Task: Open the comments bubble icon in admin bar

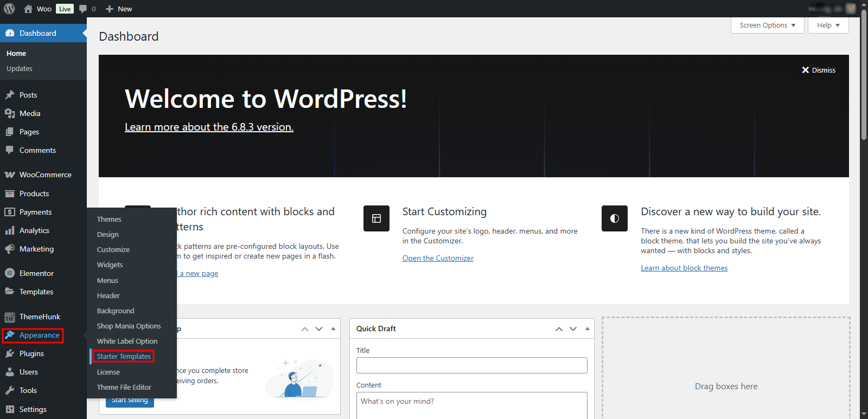Action: 83,9
